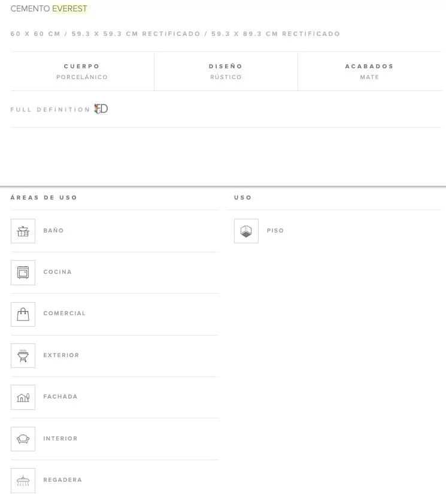Select the Comercial area label
This screenshot has width=446, height=504.
pyautogui.click(x=64, y=313)
